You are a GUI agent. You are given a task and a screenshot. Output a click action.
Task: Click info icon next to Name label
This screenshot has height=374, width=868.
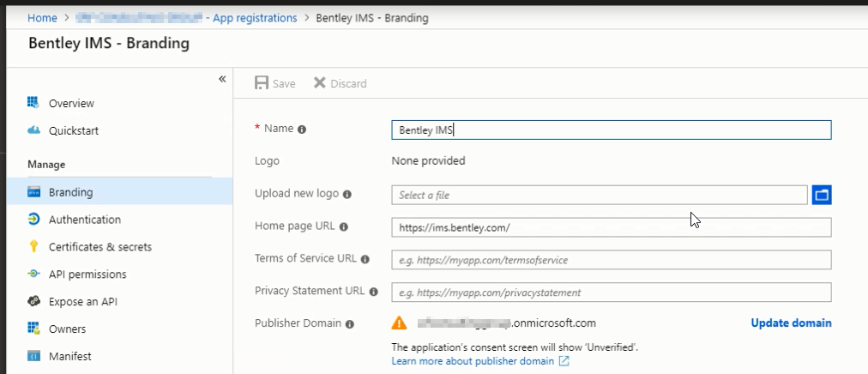coord(302,130)
